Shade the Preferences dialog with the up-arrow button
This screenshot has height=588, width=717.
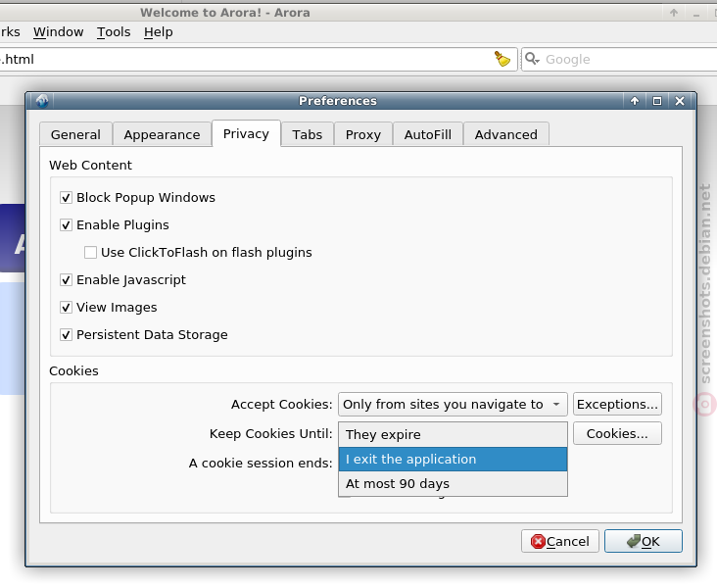point(635,101)
